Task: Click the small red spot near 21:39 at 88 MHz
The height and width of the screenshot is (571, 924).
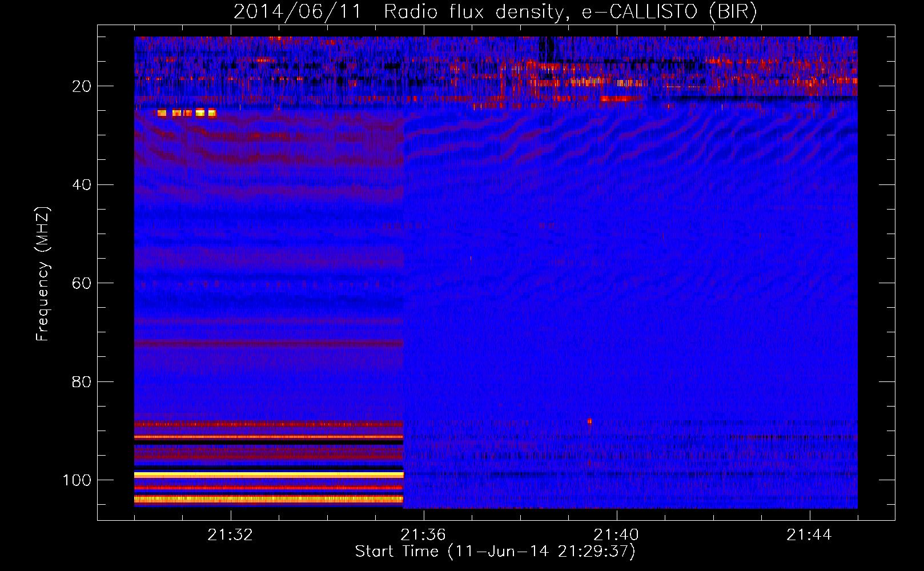Action: pos(590,422)
